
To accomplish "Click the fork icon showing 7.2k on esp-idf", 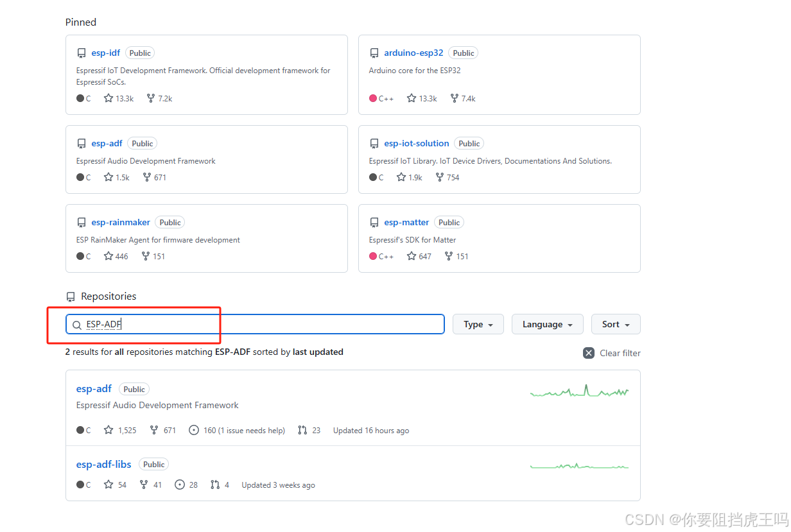I will [x=151, y=98].
